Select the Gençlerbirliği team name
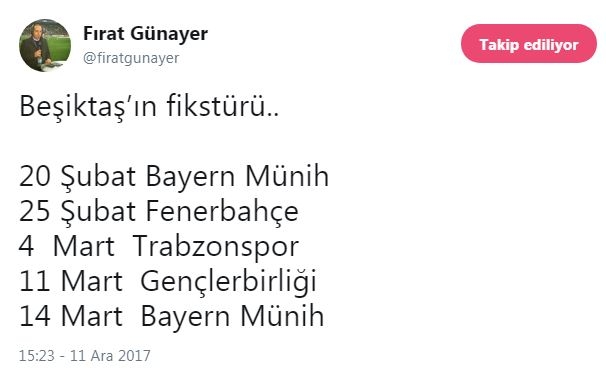 [228, 282]
